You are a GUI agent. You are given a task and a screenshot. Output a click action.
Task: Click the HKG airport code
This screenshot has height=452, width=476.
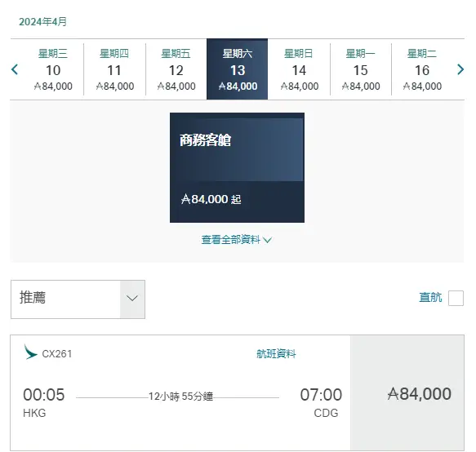[x=34, y=413]
